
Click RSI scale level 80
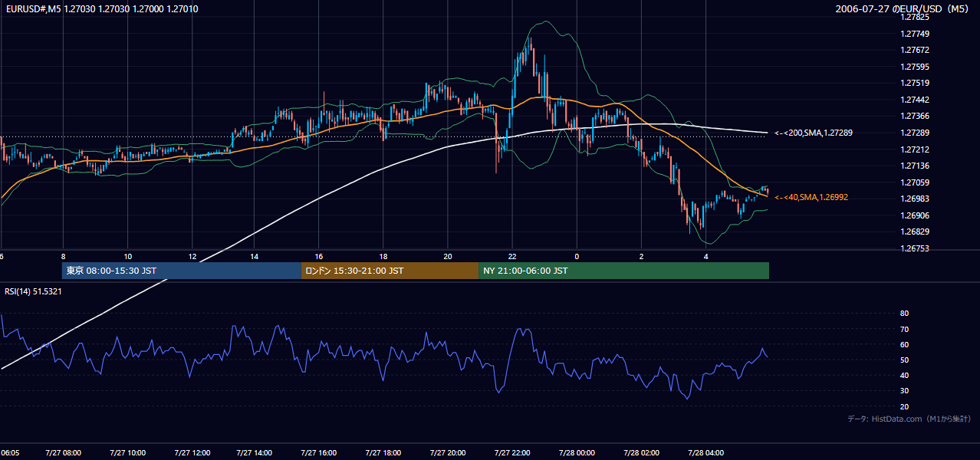pyautogui.click(x=905, y=314)
